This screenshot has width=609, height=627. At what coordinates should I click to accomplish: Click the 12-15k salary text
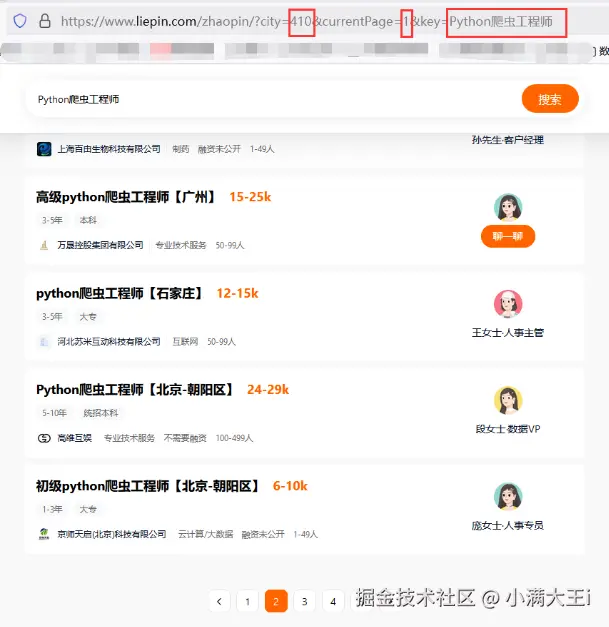point(238,294)
